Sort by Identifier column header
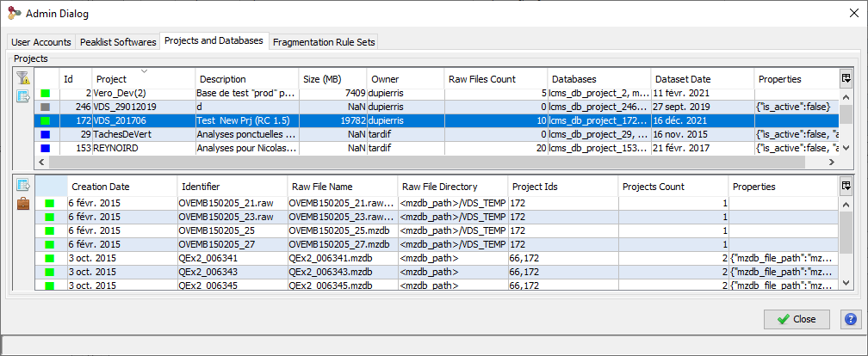This screenshot has height=356, width=868. [232, 187]
